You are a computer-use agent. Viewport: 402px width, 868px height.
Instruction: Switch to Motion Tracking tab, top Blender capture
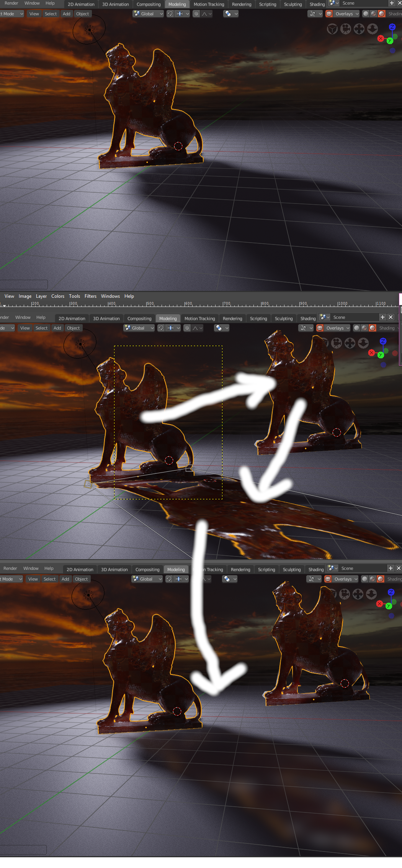209,4
